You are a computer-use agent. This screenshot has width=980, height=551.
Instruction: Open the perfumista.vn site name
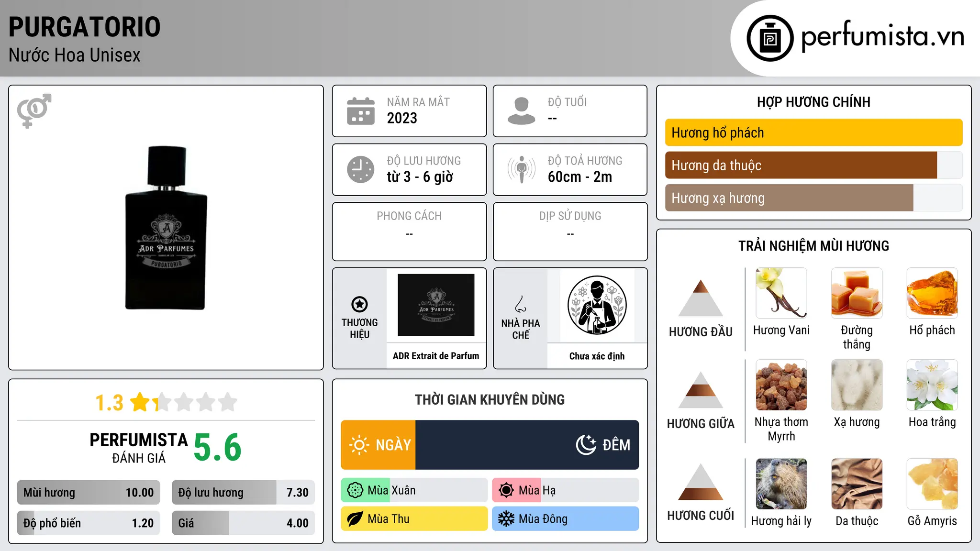click(x=882, y=36)
